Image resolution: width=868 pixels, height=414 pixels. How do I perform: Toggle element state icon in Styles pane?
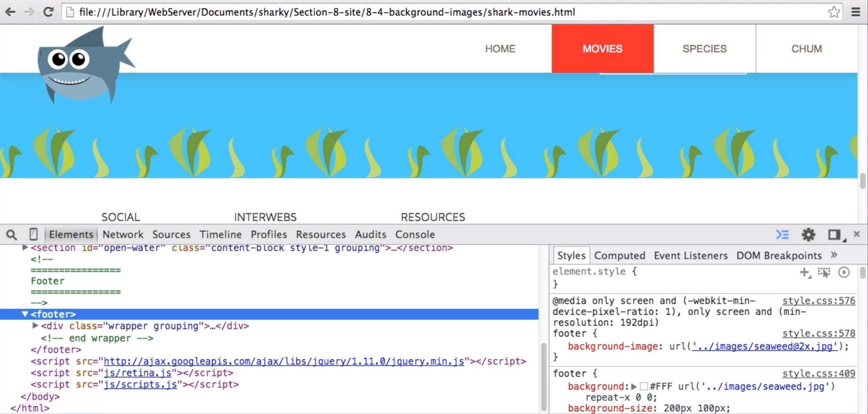click(824, 272)
